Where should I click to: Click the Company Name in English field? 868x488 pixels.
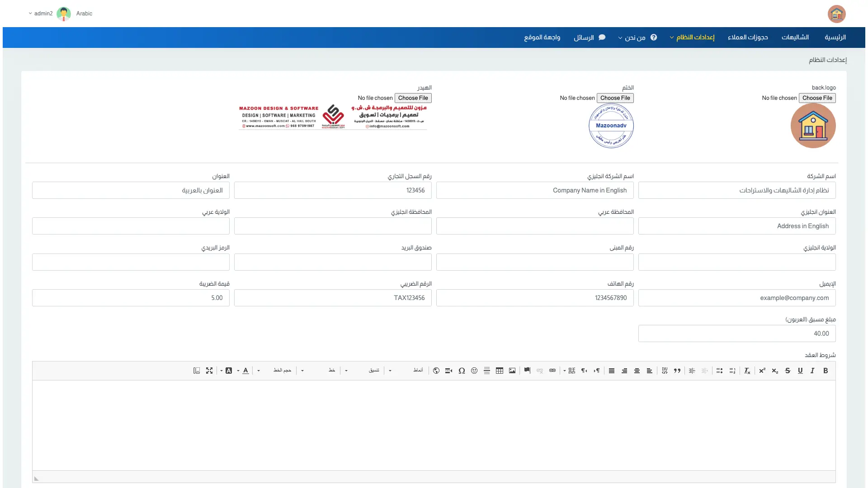535,190
